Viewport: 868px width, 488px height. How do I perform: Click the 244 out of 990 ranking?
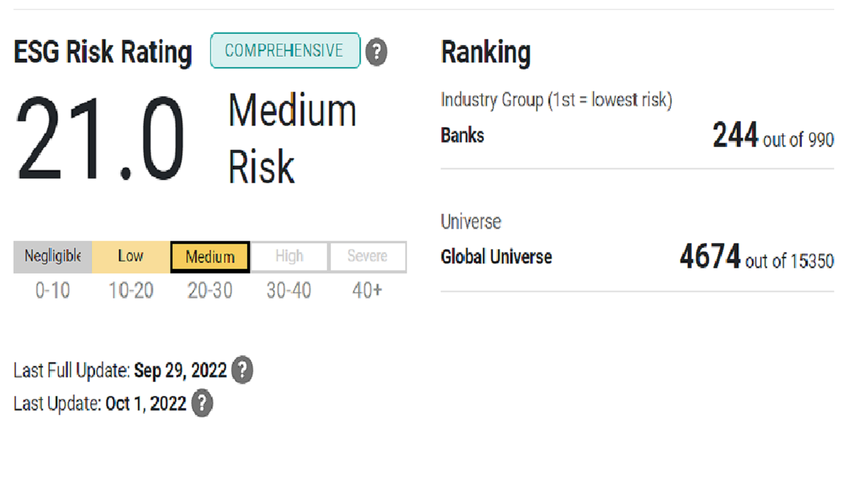(773, 136)
